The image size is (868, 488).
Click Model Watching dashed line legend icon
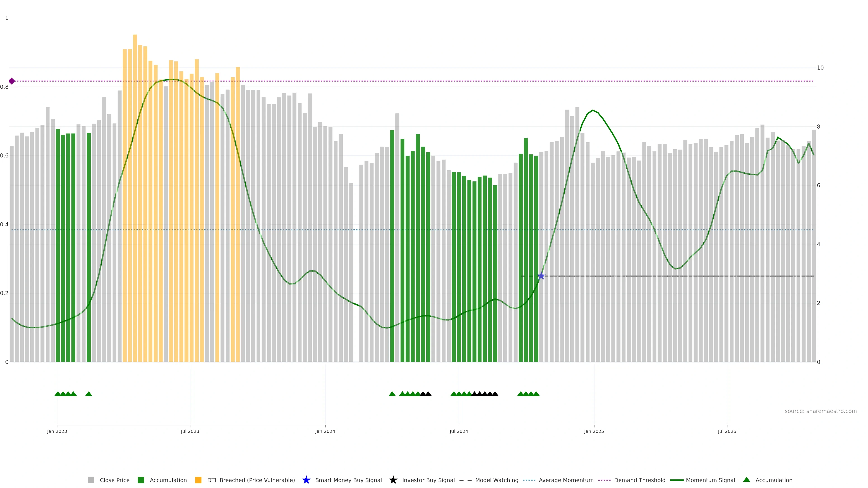point(465,480)
